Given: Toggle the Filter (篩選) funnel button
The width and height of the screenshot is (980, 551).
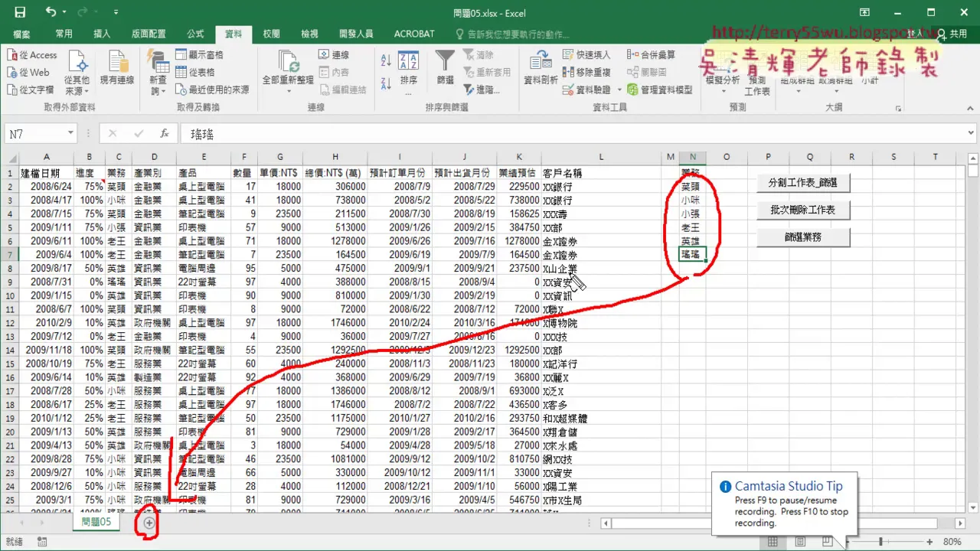Looking at the screenshot, I should point(445,67).
